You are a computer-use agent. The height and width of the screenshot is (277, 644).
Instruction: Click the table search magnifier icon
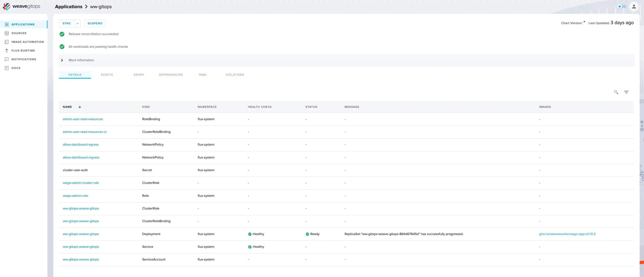[x=616, y=92]
